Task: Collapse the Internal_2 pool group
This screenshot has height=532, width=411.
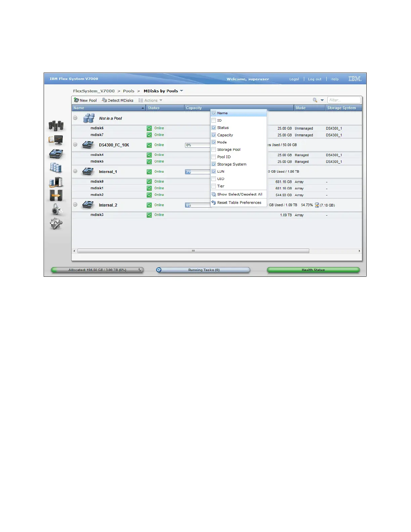Action: tap(75, 205)
